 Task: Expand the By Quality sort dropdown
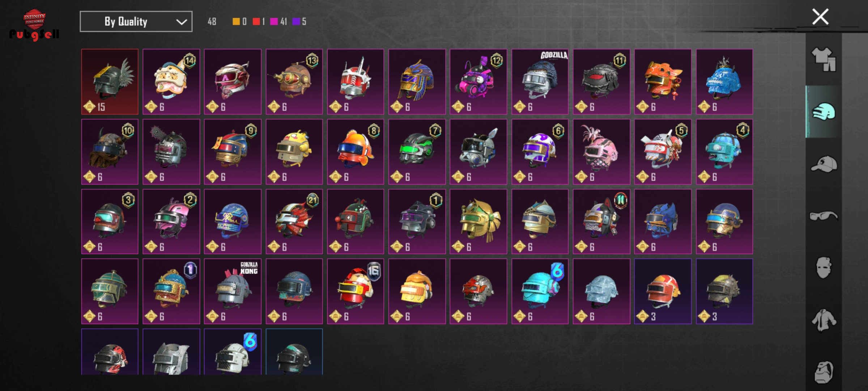pyautogui.click(x=136, y=21)
